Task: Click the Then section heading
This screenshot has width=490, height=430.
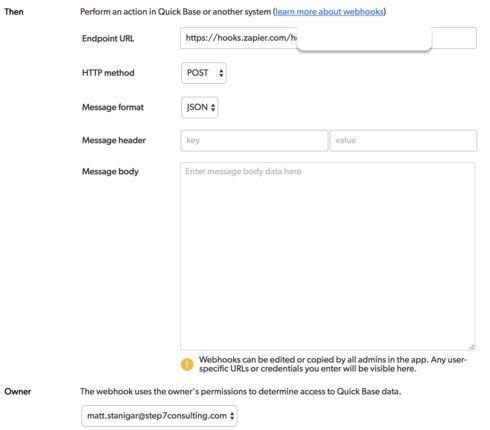Action: click(x=14, y=12)
